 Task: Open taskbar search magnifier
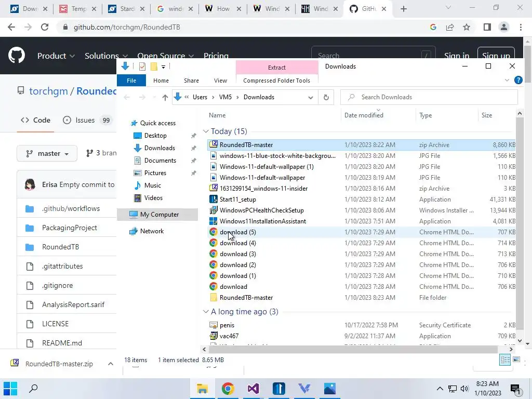[x=33, y=389]
